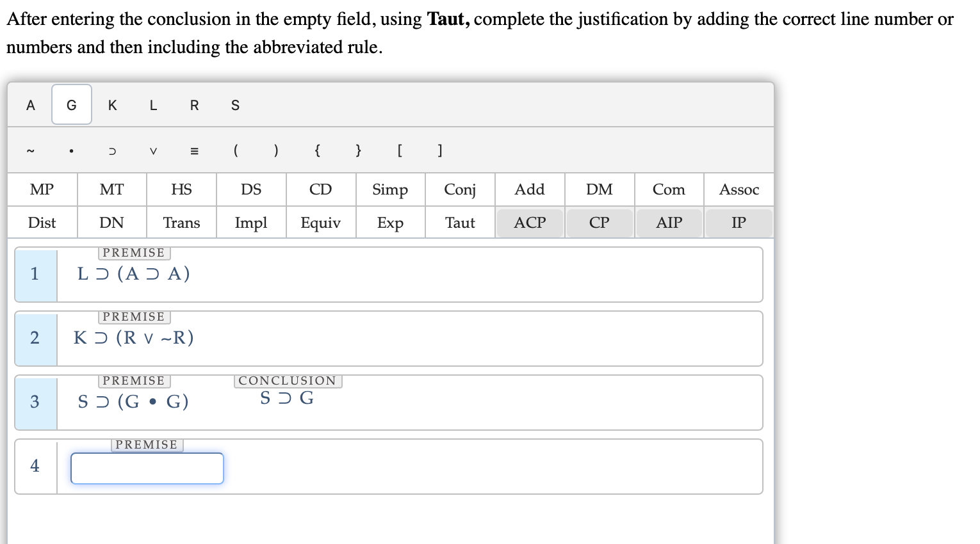The height and width of the screenshot is (544, 980).
Task: Insert the wedge disjunction symbol
Action: point(153,150)
